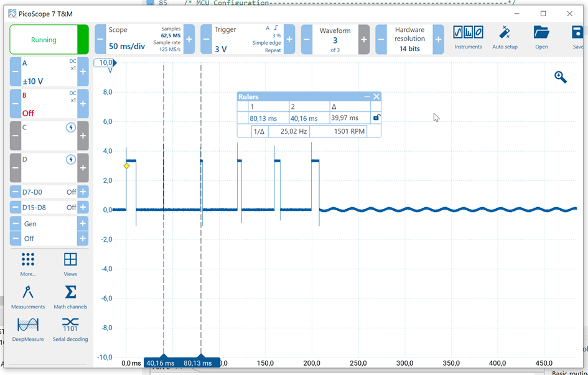
Task: Click channel B plus button
Action: pos(83,104)
